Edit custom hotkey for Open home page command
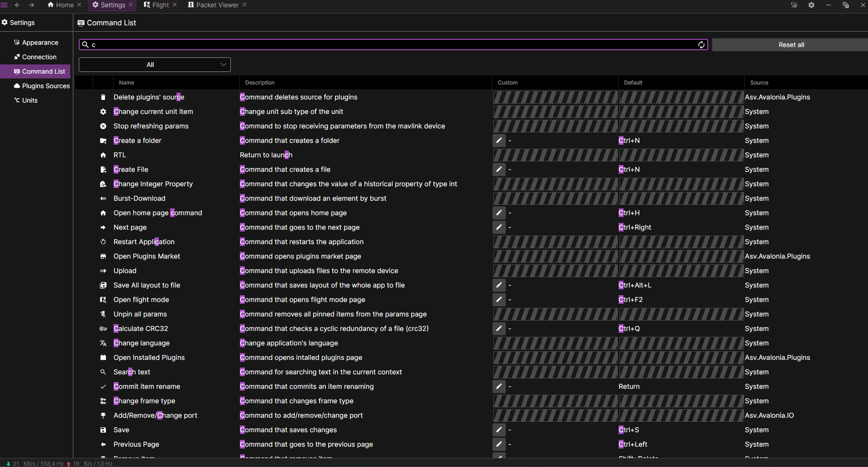868x467 pixels. 499,213
